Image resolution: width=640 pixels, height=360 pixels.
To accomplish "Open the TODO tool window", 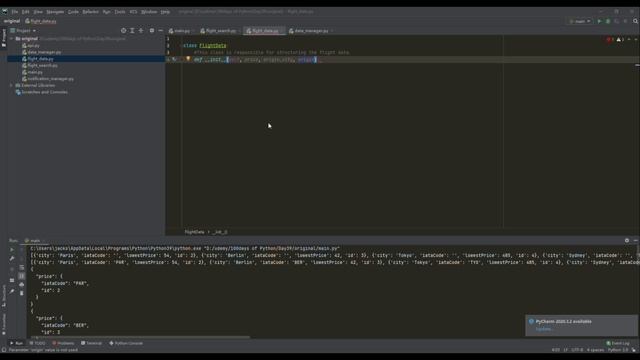I will pos(38,343).
